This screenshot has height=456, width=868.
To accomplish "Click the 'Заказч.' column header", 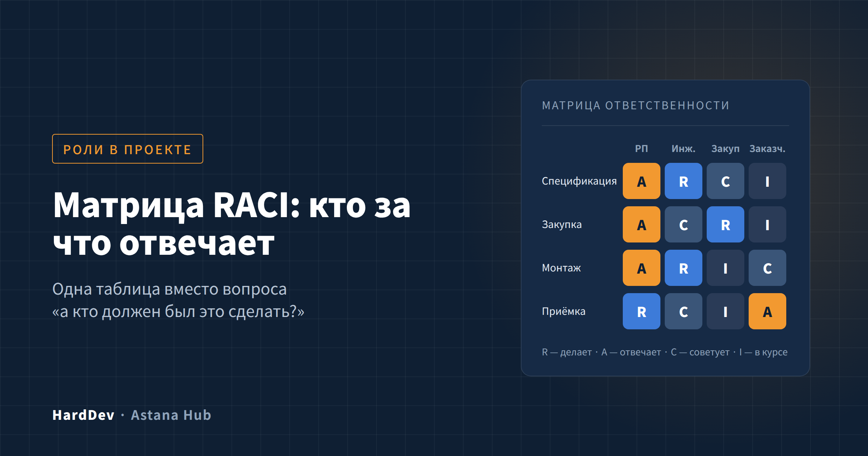I will 767,148.
